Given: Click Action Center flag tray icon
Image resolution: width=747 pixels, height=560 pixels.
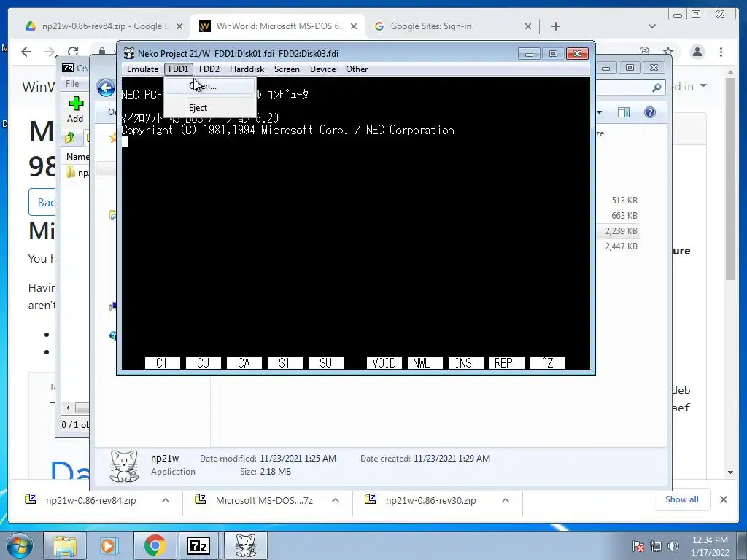Looking at the screenshot, I should 638,546.
